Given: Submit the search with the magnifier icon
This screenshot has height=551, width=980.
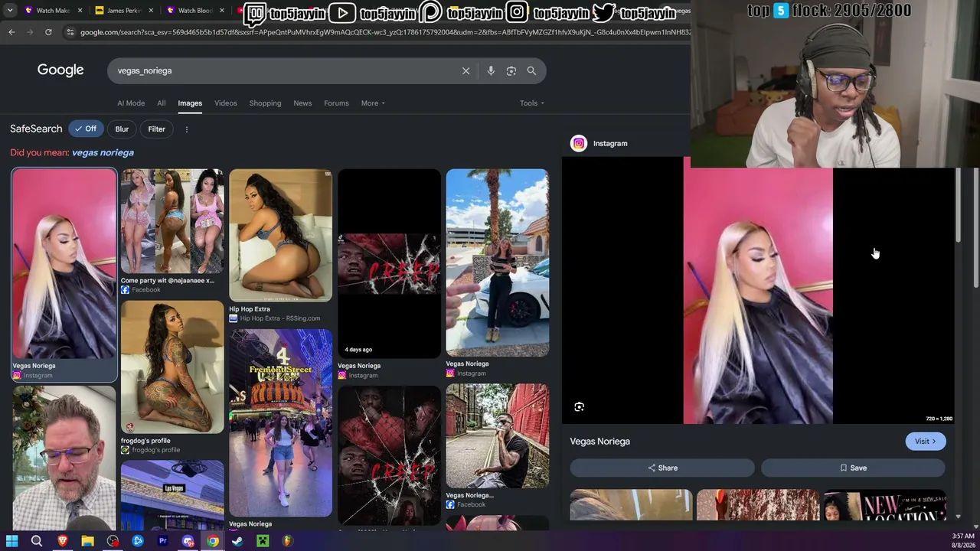Looking at the screenshot, I should click(x=531, y=70).
